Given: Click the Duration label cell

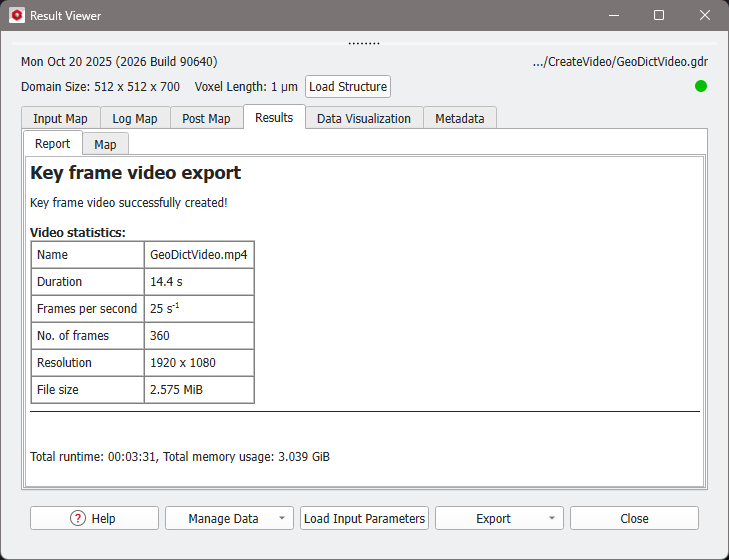Looking at the screenshot, I should coord(87,282).
